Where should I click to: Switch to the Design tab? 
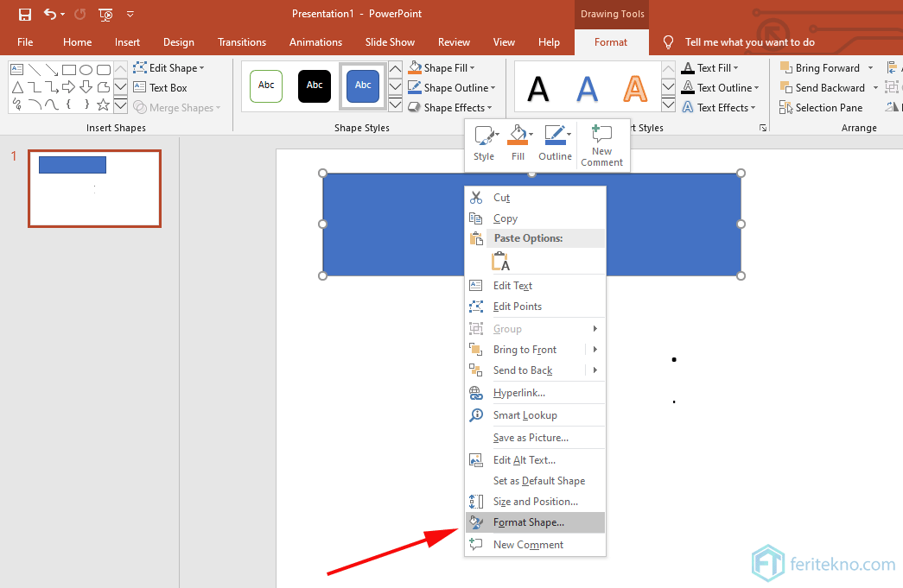pos(179,42)
